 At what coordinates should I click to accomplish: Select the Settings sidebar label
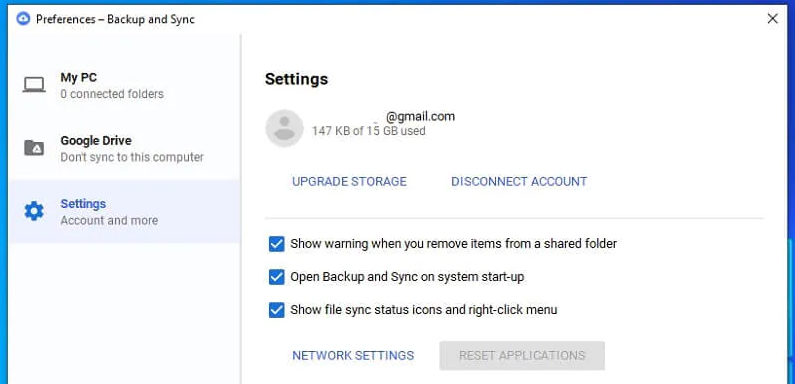tap(83, 204)
